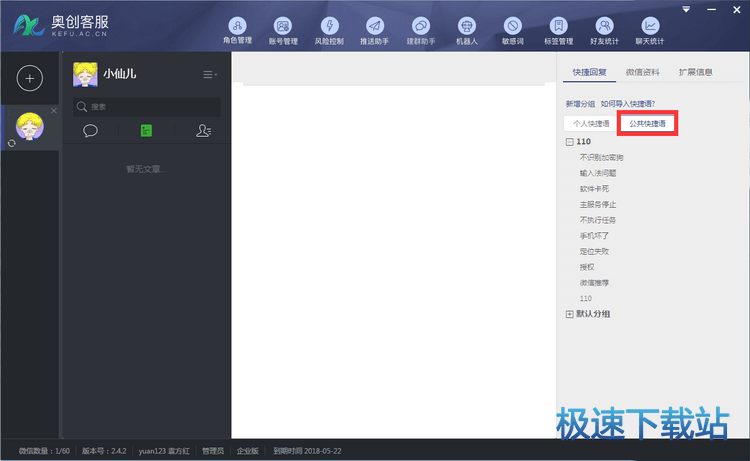Click the 微信数量 1/60 status entry

(x=44, y=451)
